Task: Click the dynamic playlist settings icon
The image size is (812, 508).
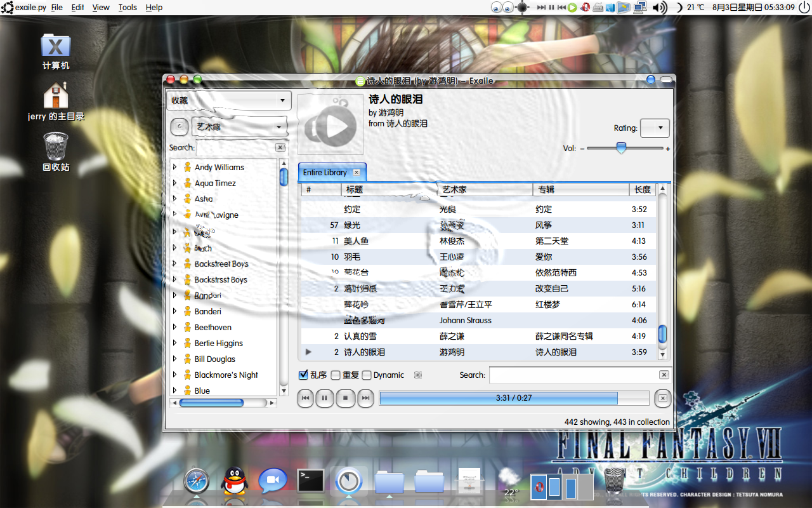Action: pos(418,375)
